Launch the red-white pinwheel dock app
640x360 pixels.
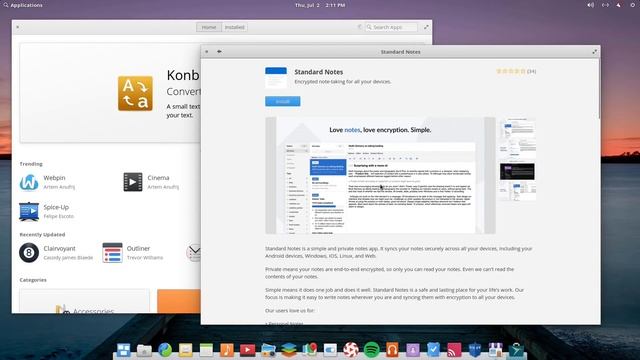[351, 350]
